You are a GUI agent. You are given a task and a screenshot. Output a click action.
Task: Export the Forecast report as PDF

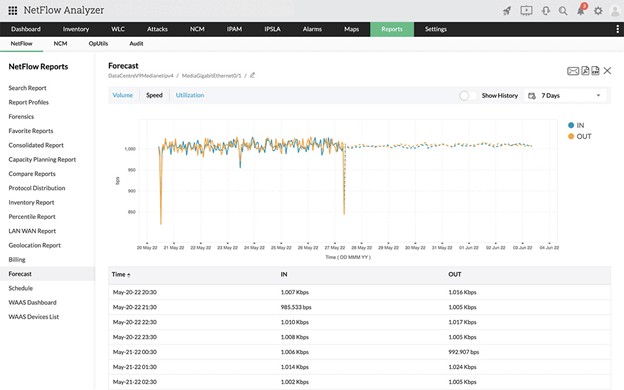pyautogui.click(x=585, y=71)
